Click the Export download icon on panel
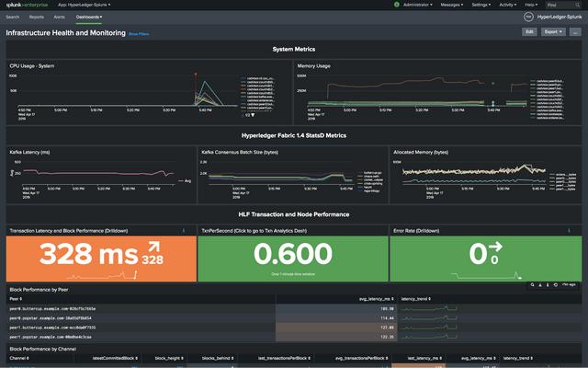 (x=540, y=285)
